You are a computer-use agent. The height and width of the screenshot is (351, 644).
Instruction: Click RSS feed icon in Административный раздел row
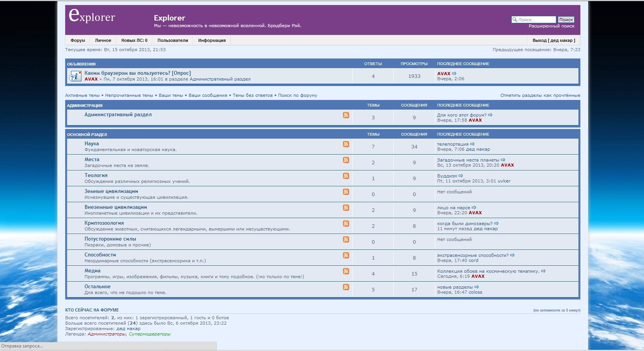pyautogui.click(x=346, y=115)
